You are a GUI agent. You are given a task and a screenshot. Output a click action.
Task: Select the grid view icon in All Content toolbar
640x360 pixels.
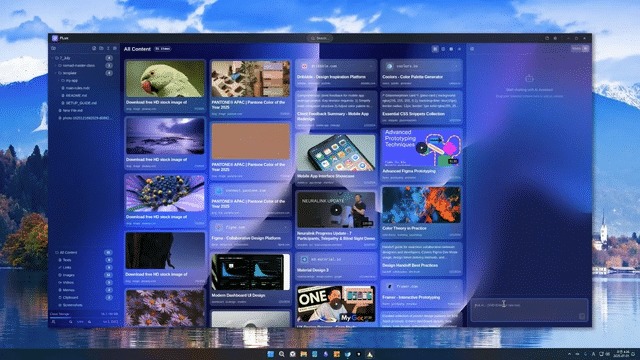(x=435, y=49)
